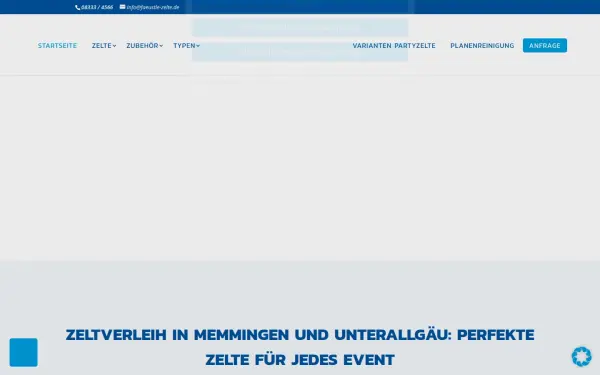
Task: Open the ZELTE menu item
Action: pyautogui.click(x=101, y=46)
